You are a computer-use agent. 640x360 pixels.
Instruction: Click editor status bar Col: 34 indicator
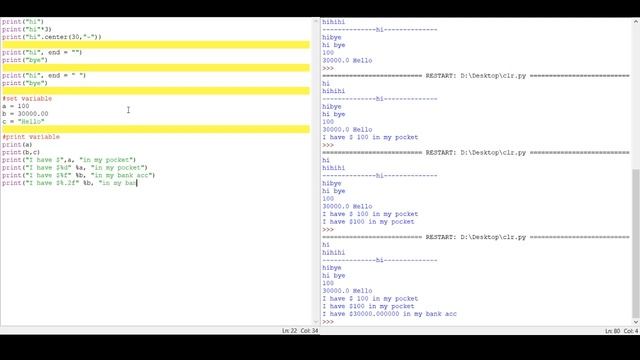click(309, 331)
